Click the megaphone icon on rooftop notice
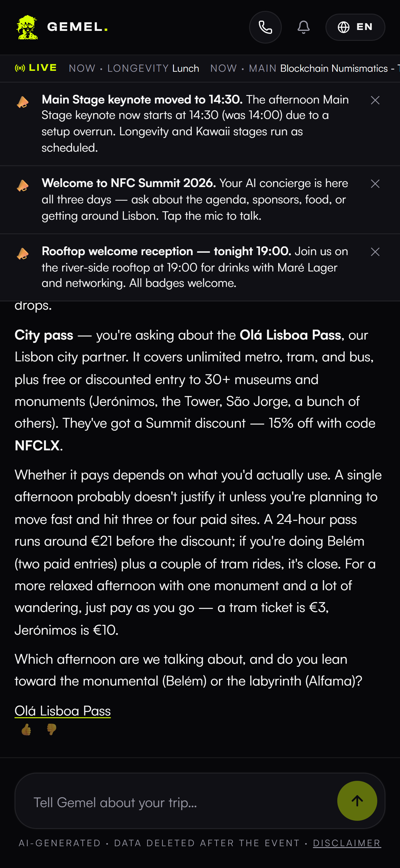The height and width of the screenshot is (868, 400). pyautogui.click(x=23, y=254)
